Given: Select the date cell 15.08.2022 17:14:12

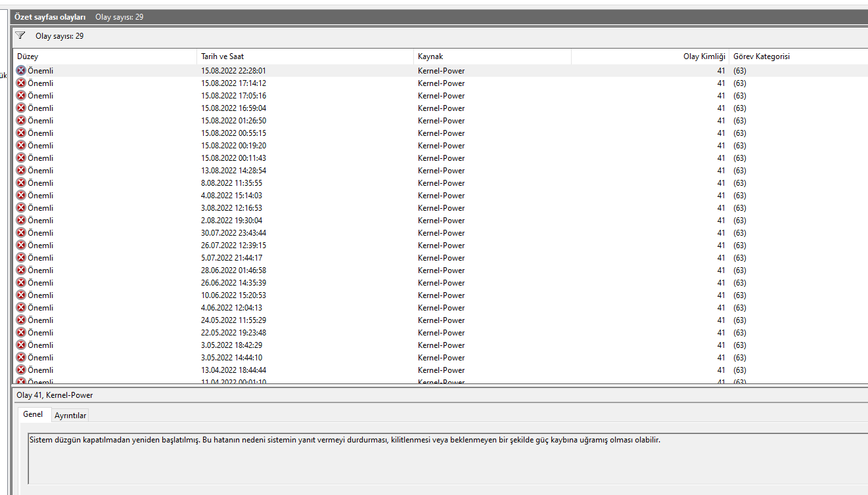Looking at the screenshot, I should [x=233, y=83].
